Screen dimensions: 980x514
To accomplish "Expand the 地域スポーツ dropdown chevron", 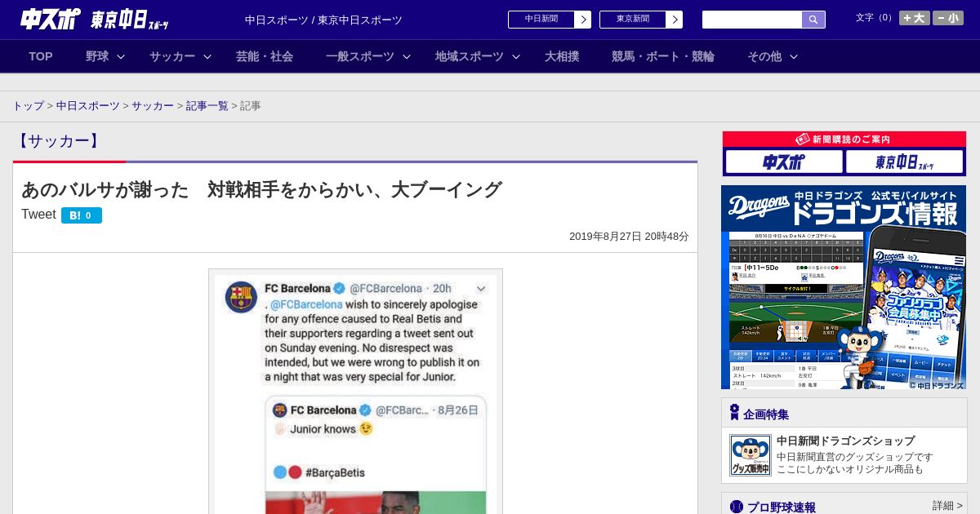I will coord(516,56).
